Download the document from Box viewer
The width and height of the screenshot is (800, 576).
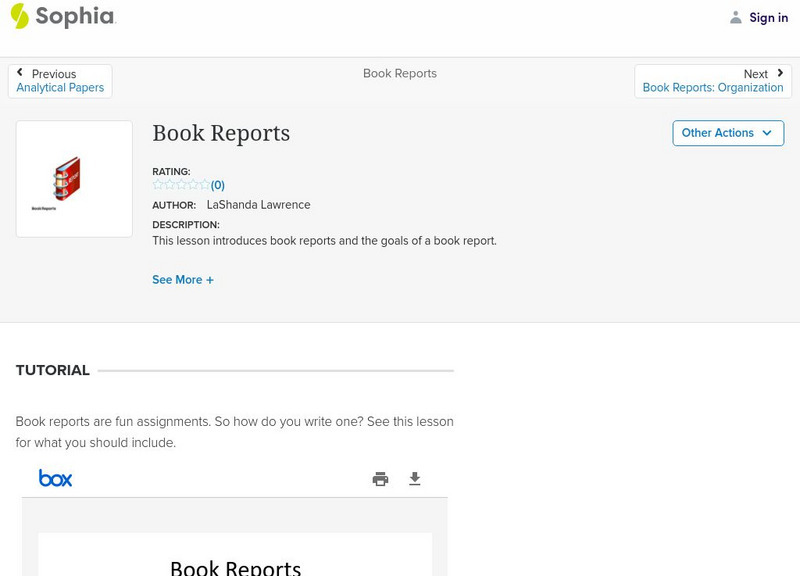pos(415,479)
